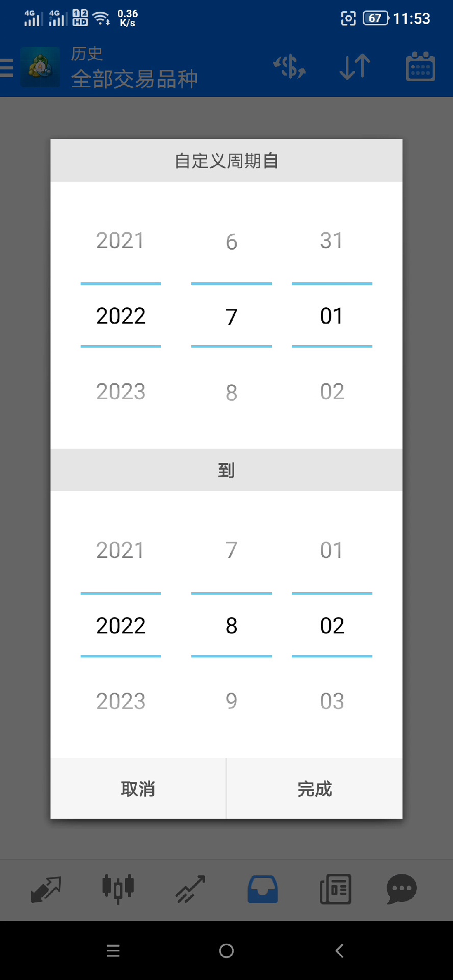Pick day 03 in end date picker

pos(332,701)
